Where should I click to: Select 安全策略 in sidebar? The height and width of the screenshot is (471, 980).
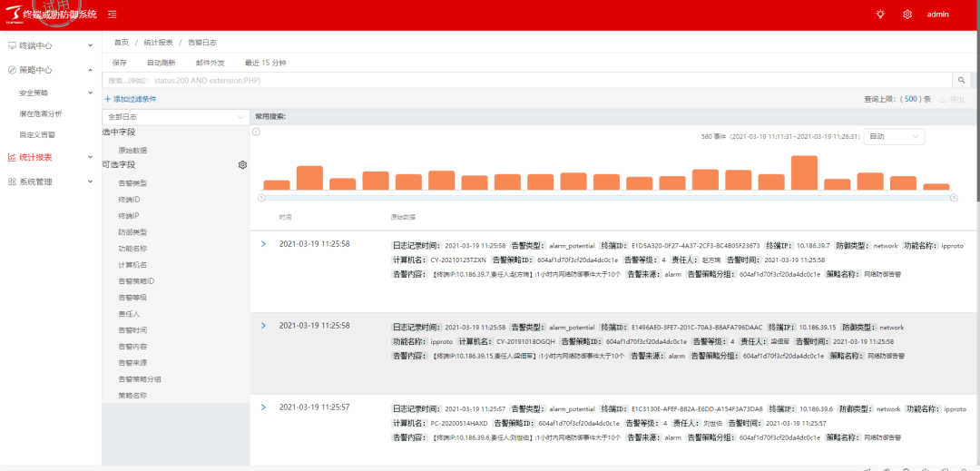click(34, 93)
